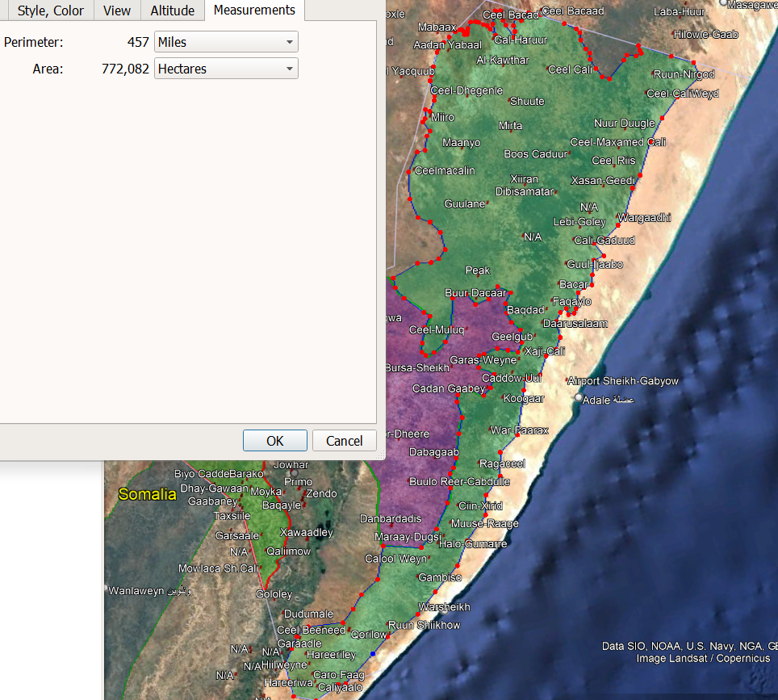778x700 pixels.
Task: Click the Cali-Gaduud place label
Action: (x=604, y=241)
